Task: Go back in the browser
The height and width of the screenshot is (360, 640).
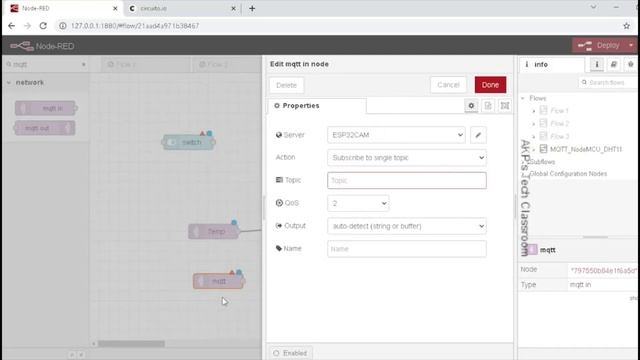Action: (x=11, y=26)
